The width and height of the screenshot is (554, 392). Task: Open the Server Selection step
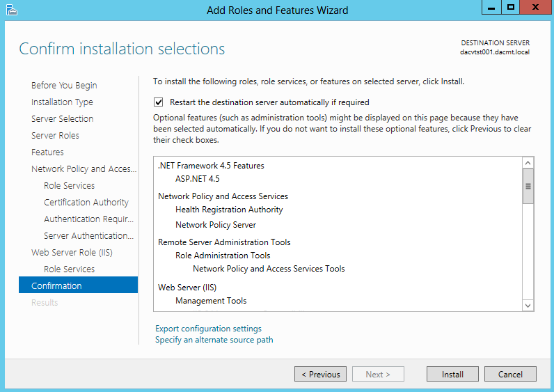click(62, 119)
